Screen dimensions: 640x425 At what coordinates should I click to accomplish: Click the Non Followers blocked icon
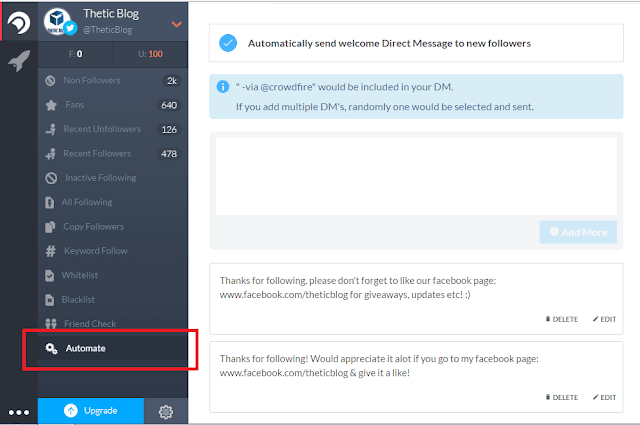[x=50, y=80]
